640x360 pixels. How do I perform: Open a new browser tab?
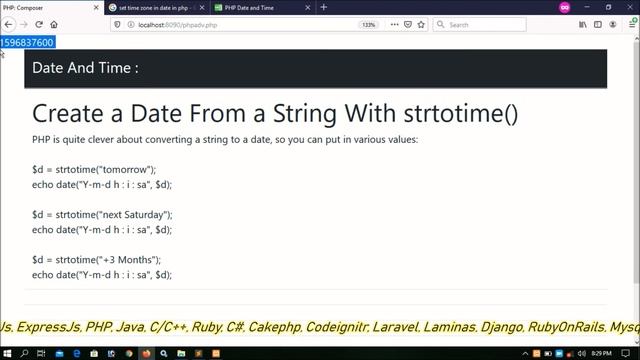(x=324, y=7)
